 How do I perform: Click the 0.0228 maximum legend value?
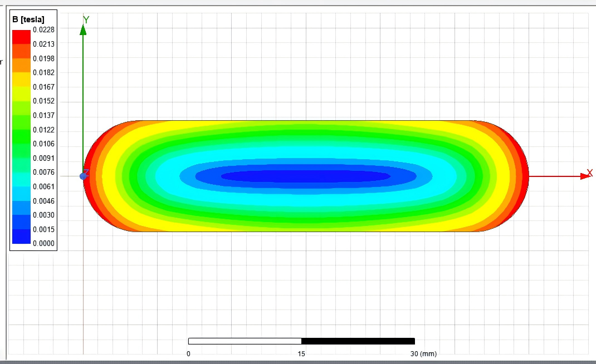point(43,29)
